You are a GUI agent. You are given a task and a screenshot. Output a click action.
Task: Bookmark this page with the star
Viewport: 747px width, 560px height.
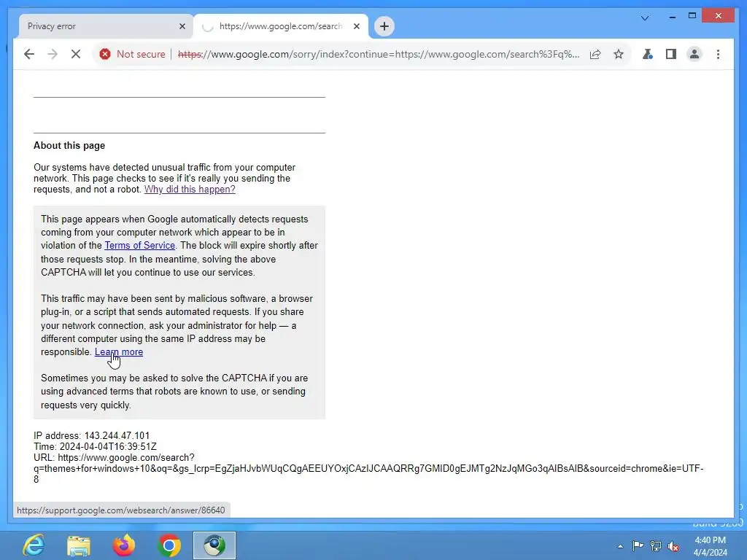point(619,54)
